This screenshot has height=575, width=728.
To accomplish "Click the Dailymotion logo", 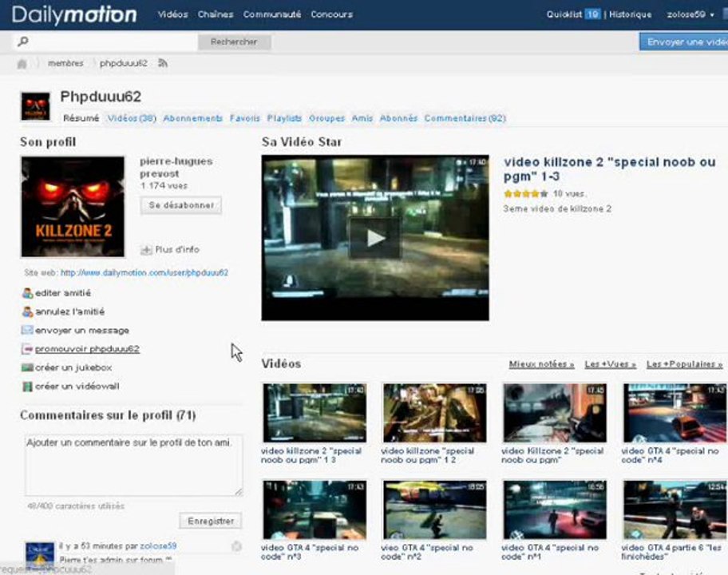I will [74, 14].
